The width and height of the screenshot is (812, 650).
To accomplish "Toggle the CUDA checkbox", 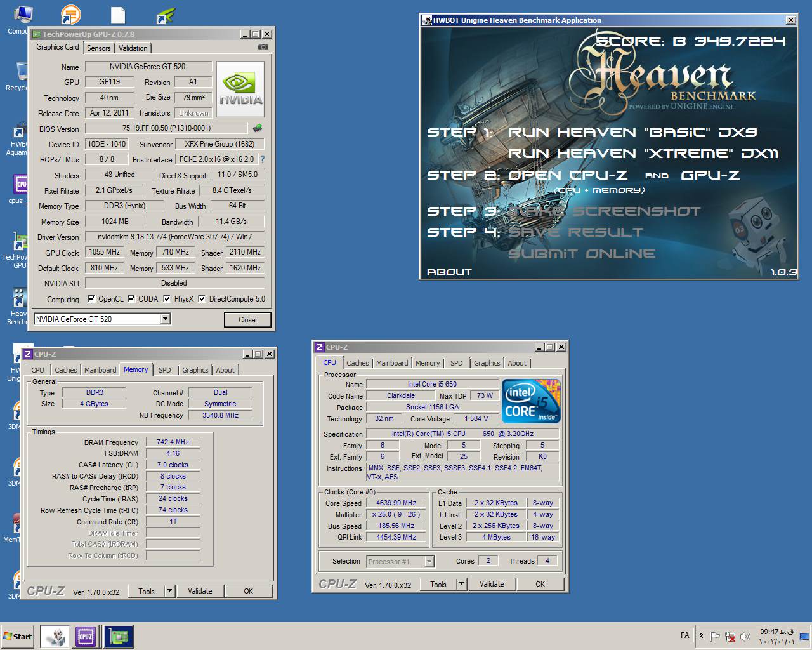I will point(131,299).
